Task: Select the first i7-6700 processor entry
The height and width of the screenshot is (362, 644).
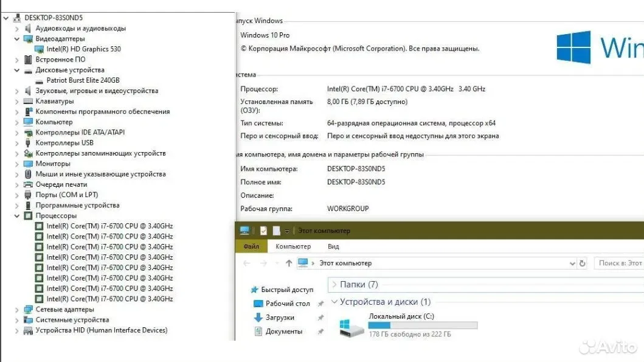Action: point(109,226)
